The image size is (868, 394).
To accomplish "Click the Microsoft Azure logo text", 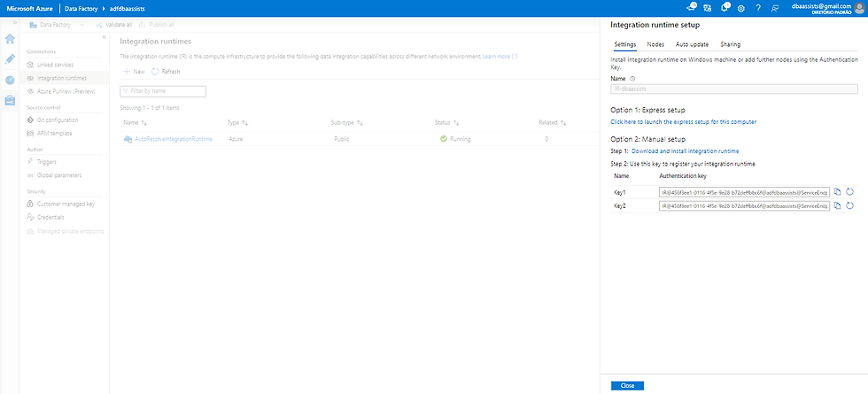I will point(28,8).
